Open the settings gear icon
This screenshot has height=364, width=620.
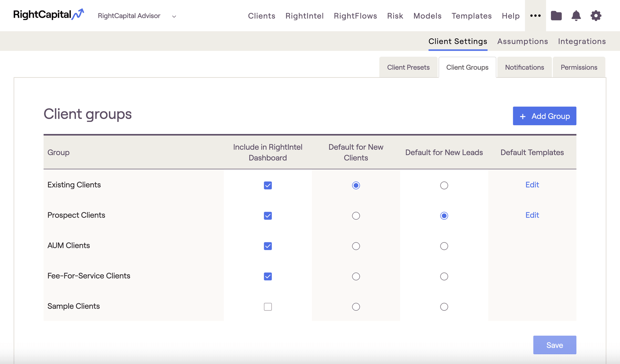(596, 15)
